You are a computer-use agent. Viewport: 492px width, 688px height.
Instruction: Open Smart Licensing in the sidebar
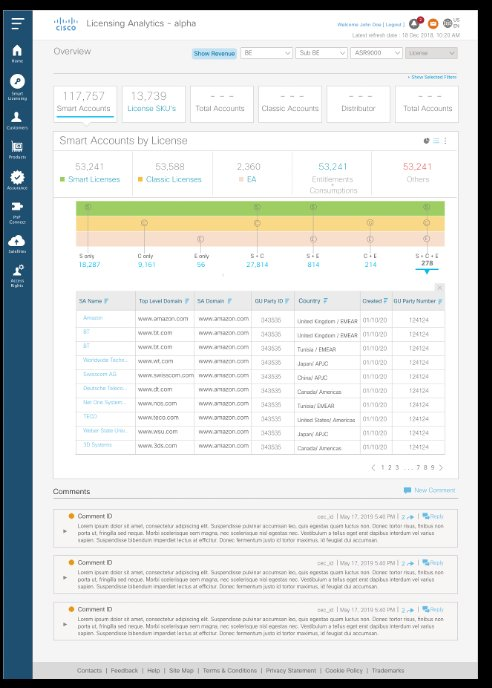tap(17, 87)
